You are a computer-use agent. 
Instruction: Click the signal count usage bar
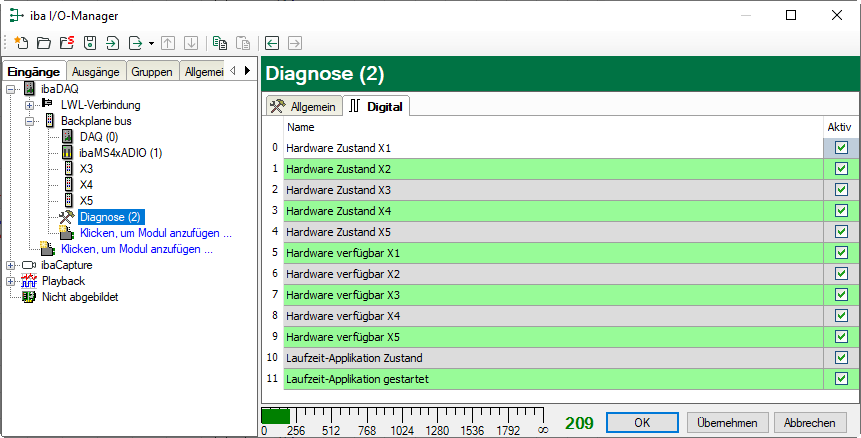click(402, 422)
